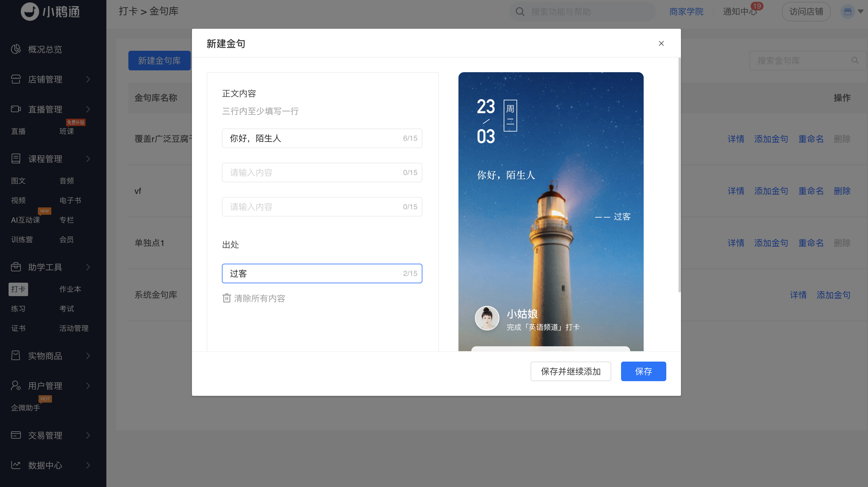The width and height of the screenshot is (868, 487).
Task: Click the magnifier in 搜索金句库 box
Action: tap(855, 60)
